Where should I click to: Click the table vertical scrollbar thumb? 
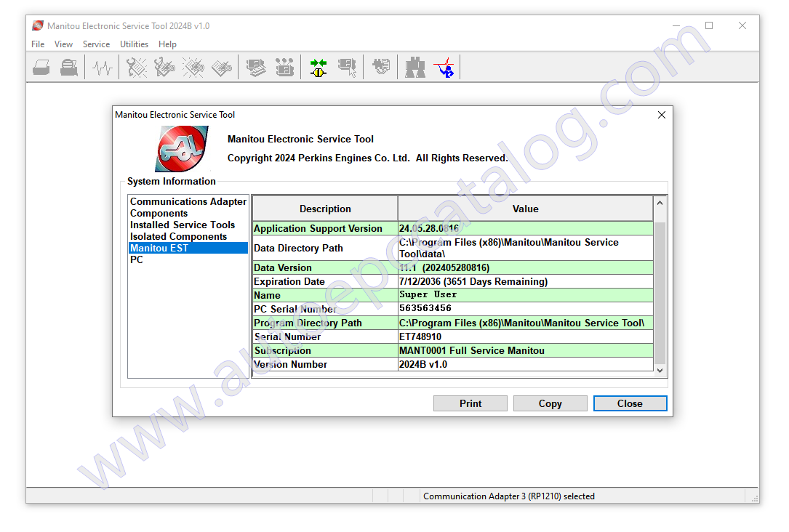(660, 293)
